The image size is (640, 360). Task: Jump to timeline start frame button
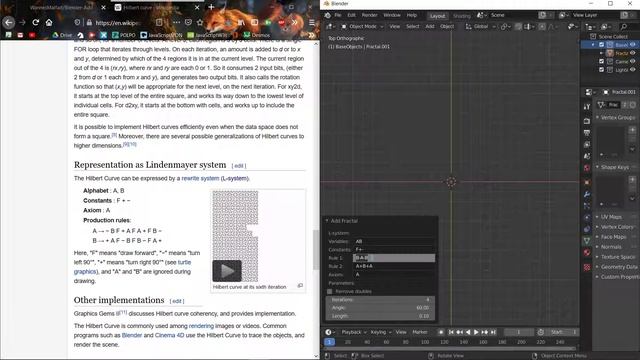tap(451, 332)
